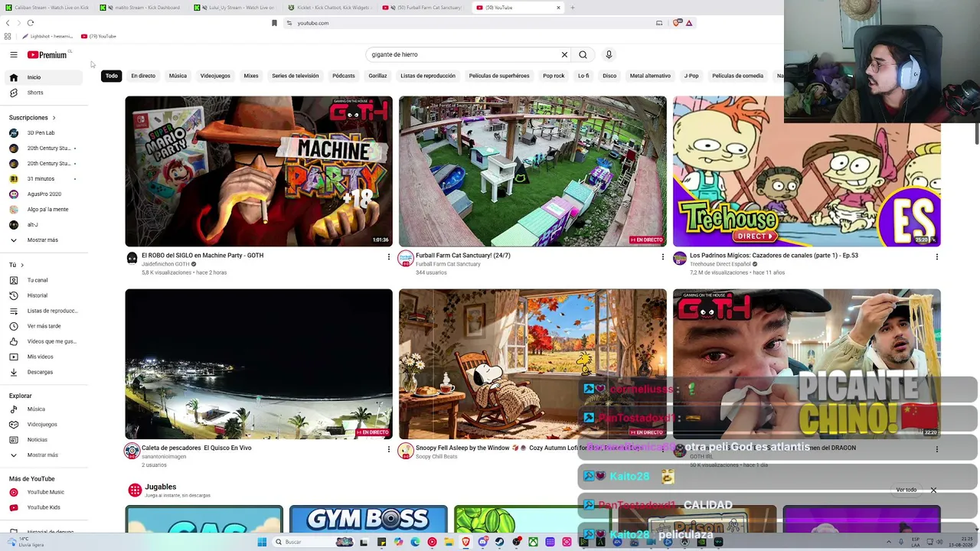Click the search magnifier button

pos(583,54)
